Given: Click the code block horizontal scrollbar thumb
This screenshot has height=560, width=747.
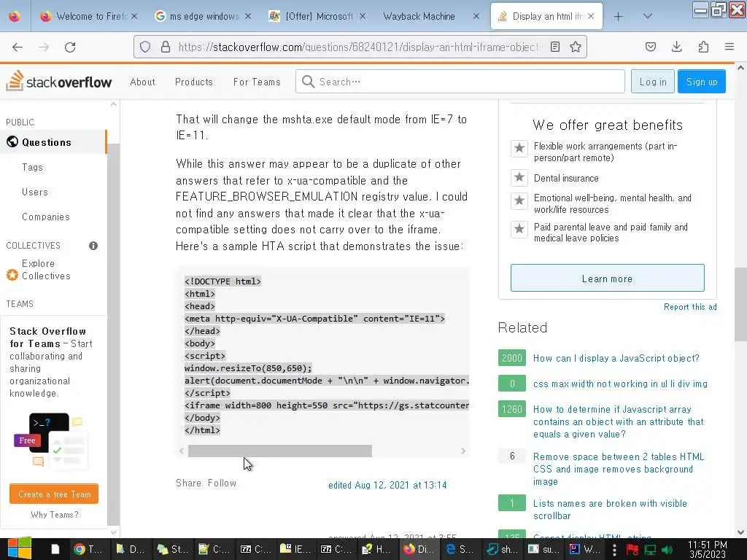Looking at the screenshot, I should 280,451.
